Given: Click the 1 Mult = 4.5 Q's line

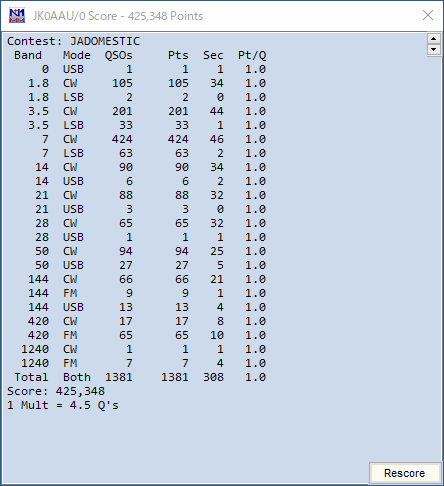Looking at the screenshot, I should click(63, 405).
